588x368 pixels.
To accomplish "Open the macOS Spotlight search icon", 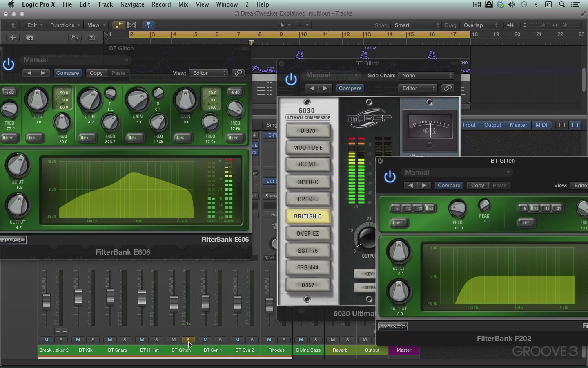I will [x=562, y=4].
